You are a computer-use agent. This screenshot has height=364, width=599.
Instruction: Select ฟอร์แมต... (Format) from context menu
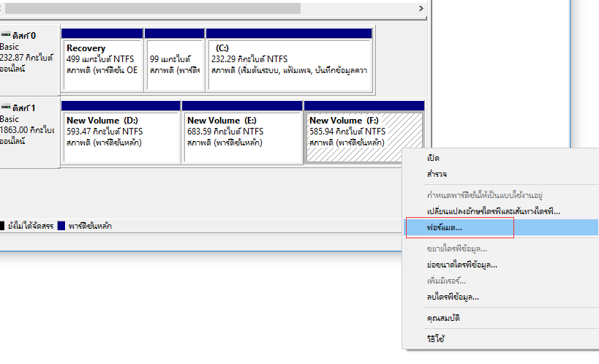[x=445, y=228]
